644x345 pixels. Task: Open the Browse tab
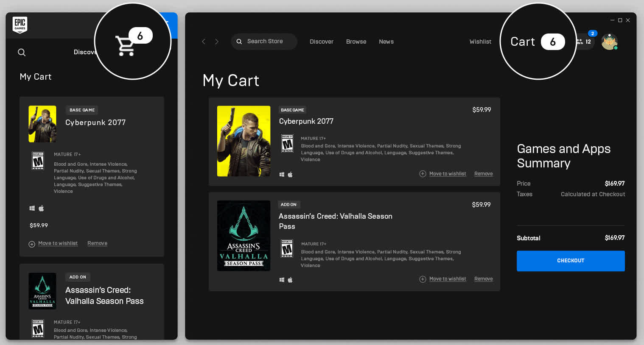click(356, 42)
